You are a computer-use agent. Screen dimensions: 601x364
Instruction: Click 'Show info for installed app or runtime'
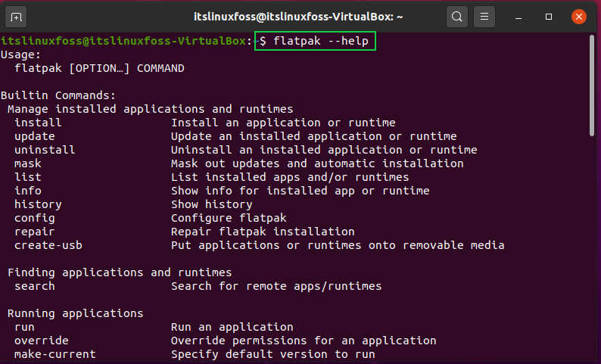click(300, 191)
